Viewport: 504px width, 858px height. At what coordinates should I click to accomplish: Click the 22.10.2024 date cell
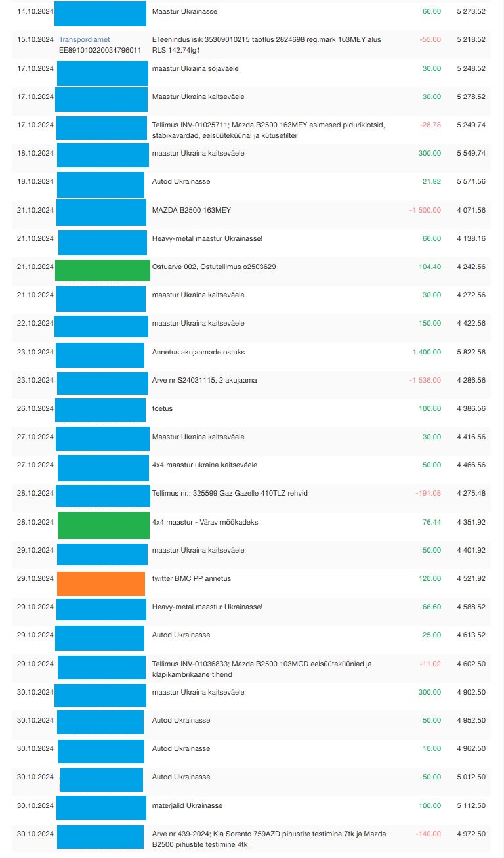point(35,323)
